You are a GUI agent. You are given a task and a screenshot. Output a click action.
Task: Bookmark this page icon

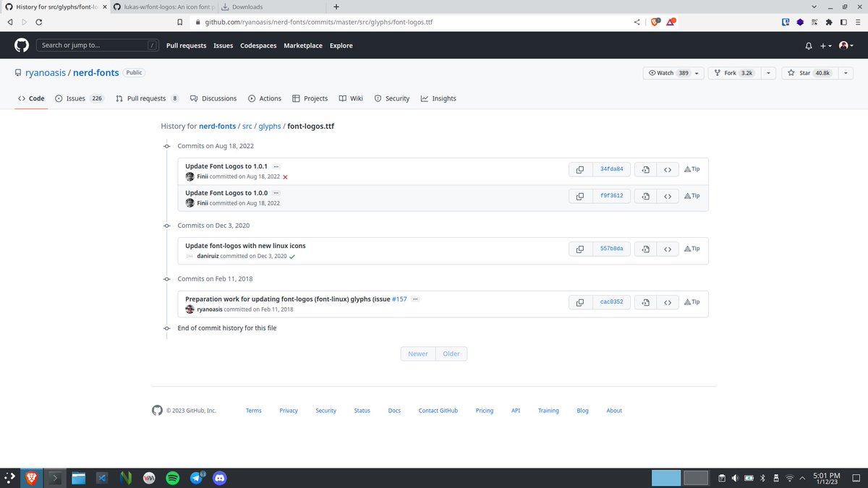pos(179,22)
